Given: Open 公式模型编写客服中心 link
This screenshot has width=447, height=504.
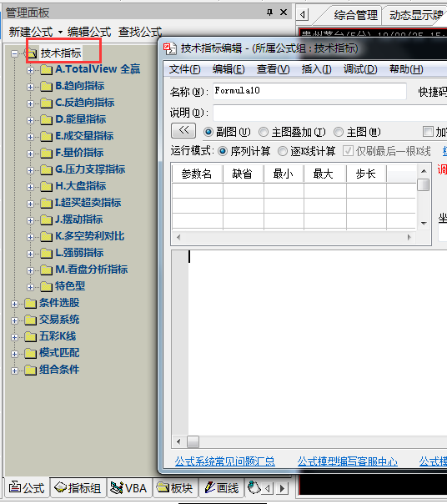Looking at the screenshot, I should 348,461.
